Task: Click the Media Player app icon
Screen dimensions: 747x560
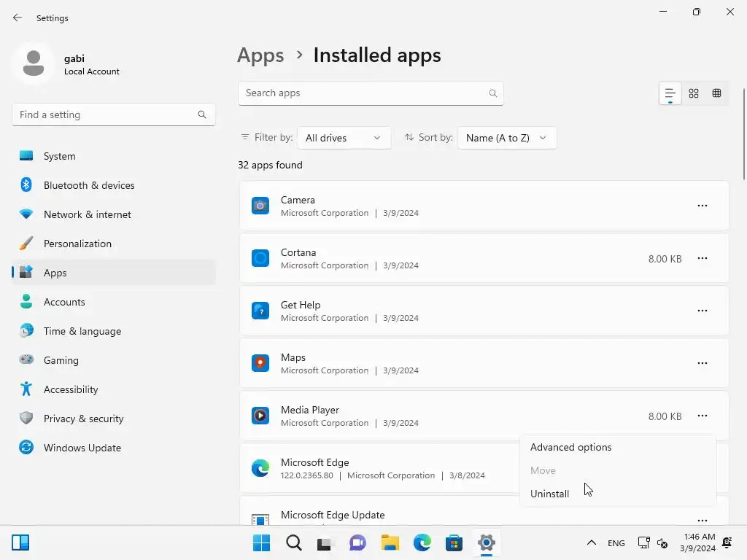Action: (x=260, y=415)
